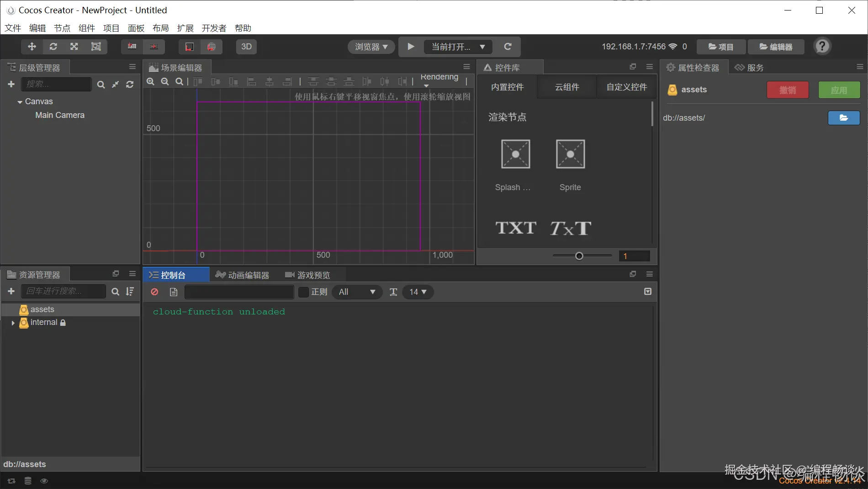Click the 应用 apply button
This screenshot has width=868, height=489.
click(x=839, y=90)
